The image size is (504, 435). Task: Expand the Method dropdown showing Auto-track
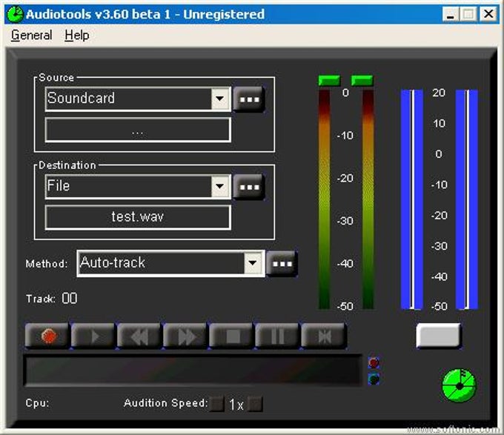coord(253,263)
